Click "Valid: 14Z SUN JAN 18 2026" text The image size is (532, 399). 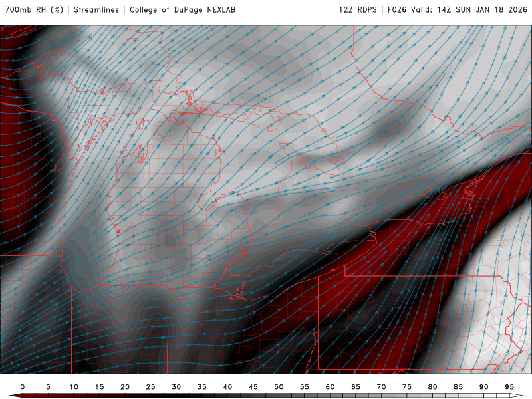pos(469,10)
